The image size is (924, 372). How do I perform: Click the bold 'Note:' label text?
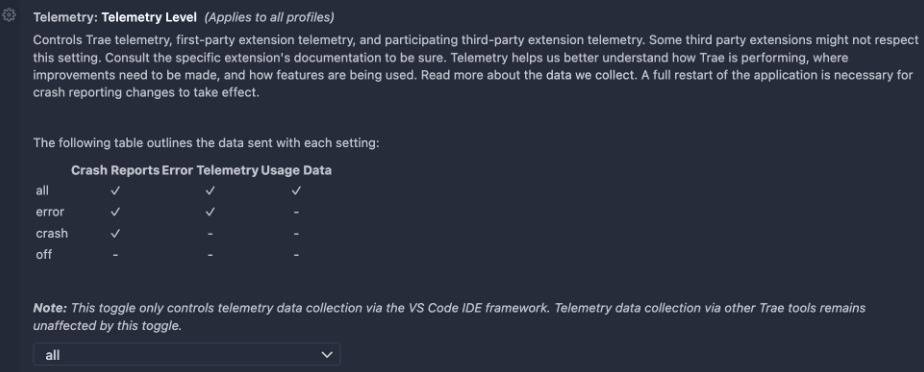pos(51,308)
